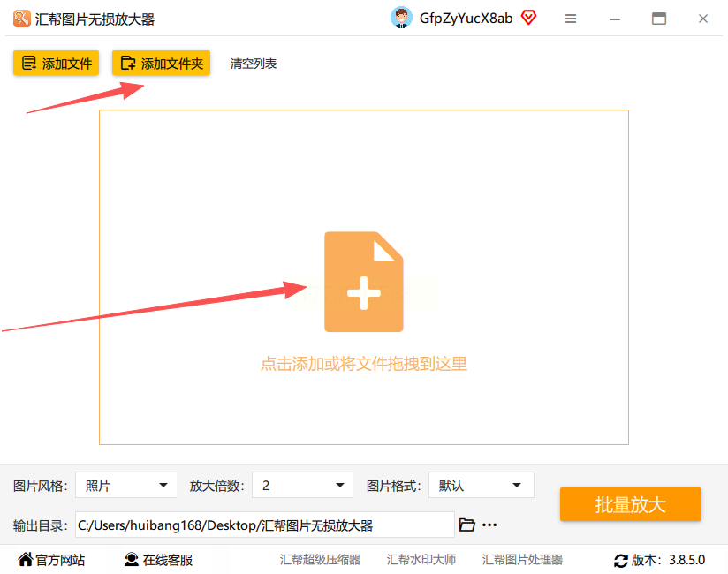
Task: Open the 官方网站 home link
Action: coord(51,560)
